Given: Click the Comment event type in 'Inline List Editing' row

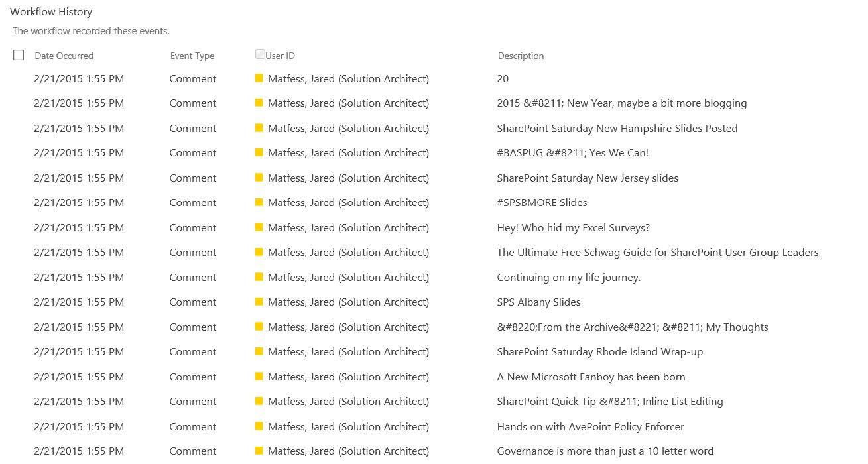Looking at the screenshot, I should (192, 402).
